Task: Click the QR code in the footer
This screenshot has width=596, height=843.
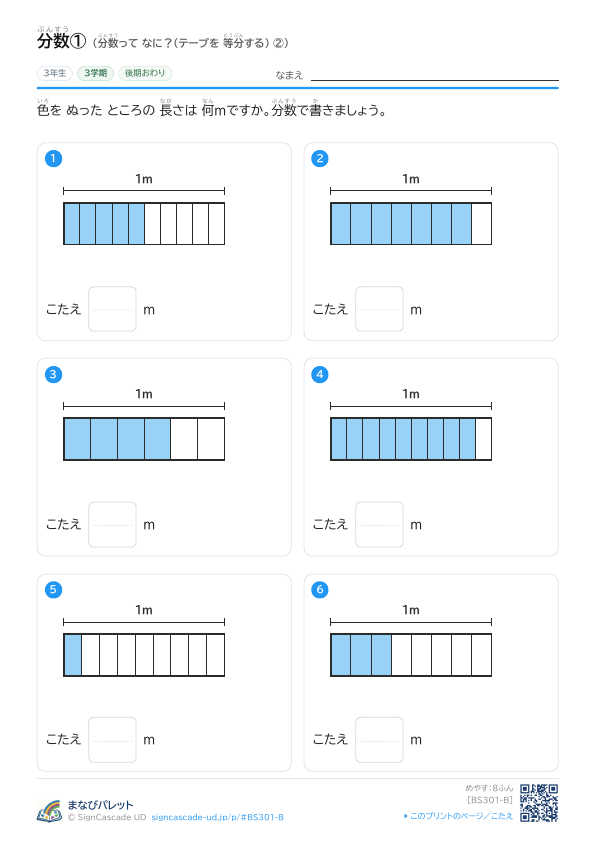Action: [539, 803]
